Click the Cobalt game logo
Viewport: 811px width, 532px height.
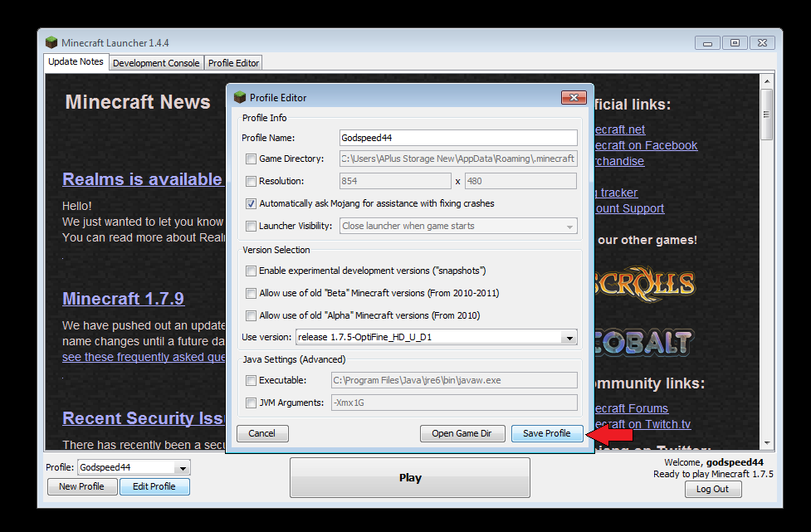(x=644, y=342)
